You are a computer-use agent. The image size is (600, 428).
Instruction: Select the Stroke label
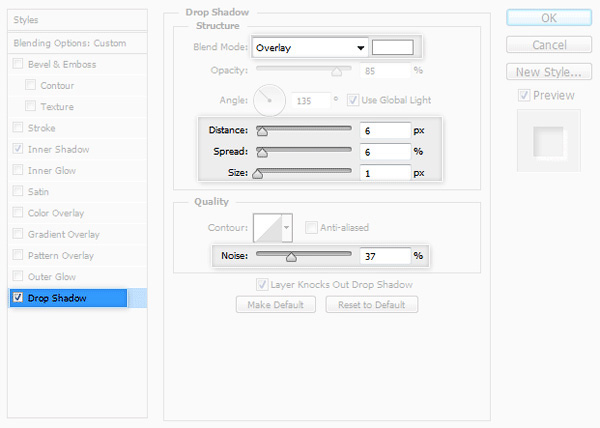(41, 128)
